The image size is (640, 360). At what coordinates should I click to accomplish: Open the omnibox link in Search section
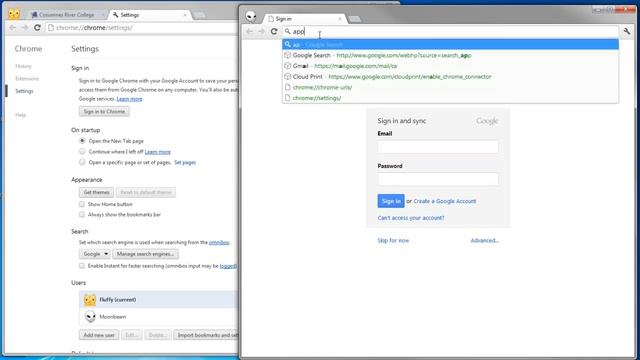(x=219, y=242)
